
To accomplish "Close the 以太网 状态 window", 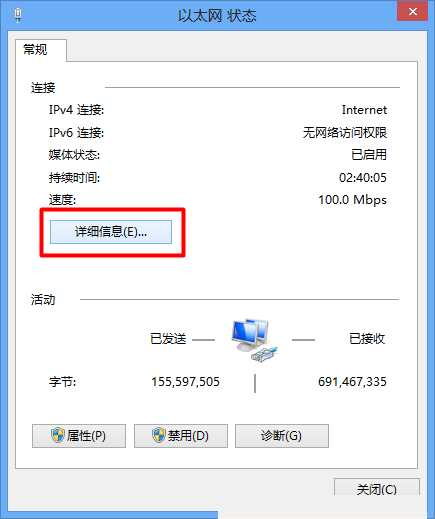I will coord(413,12).
